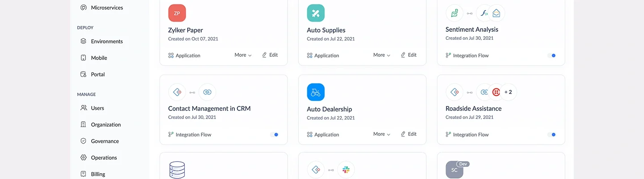Click the Auto Supplies teal app icon
Image resolution: width=644 pixels, height=179 pixels.
315,13
